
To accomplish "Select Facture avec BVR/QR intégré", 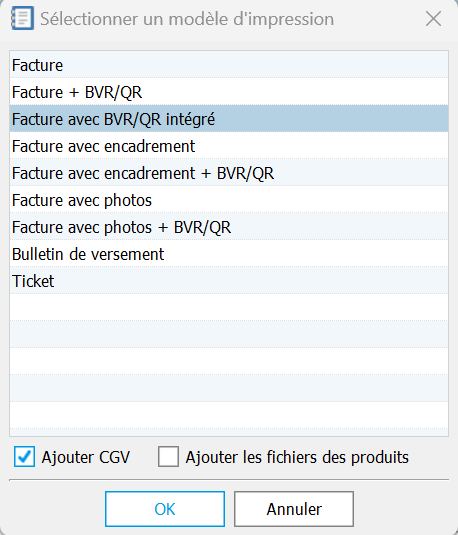I will (229, 119).
